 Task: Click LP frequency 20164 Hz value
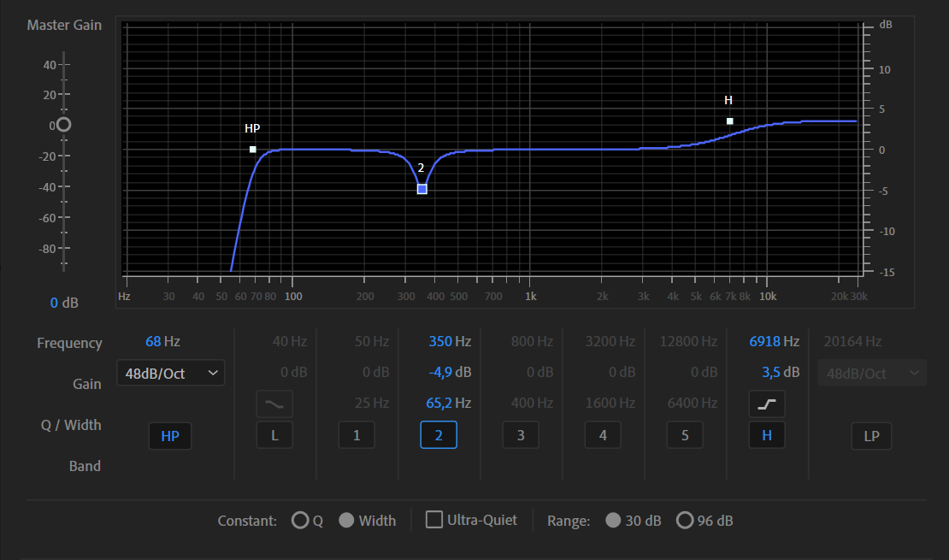click(852, 341)
